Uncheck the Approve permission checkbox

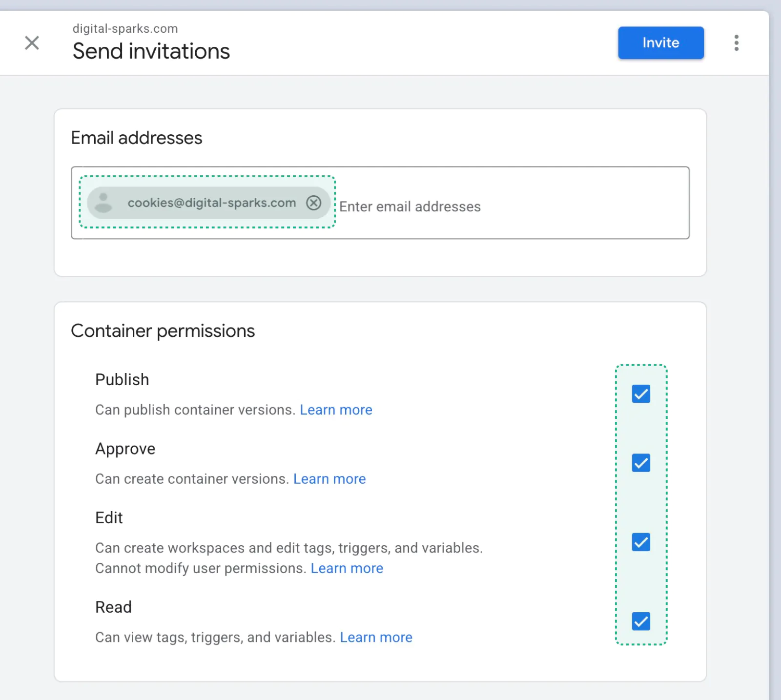point(640,463)
